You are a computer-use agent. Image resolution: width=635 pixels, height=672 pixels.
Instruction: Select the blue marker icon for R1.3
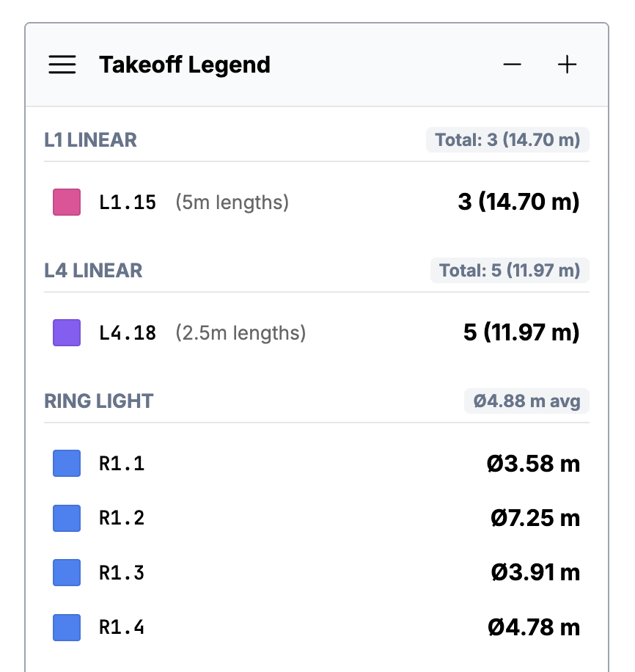tap(66, 573)
